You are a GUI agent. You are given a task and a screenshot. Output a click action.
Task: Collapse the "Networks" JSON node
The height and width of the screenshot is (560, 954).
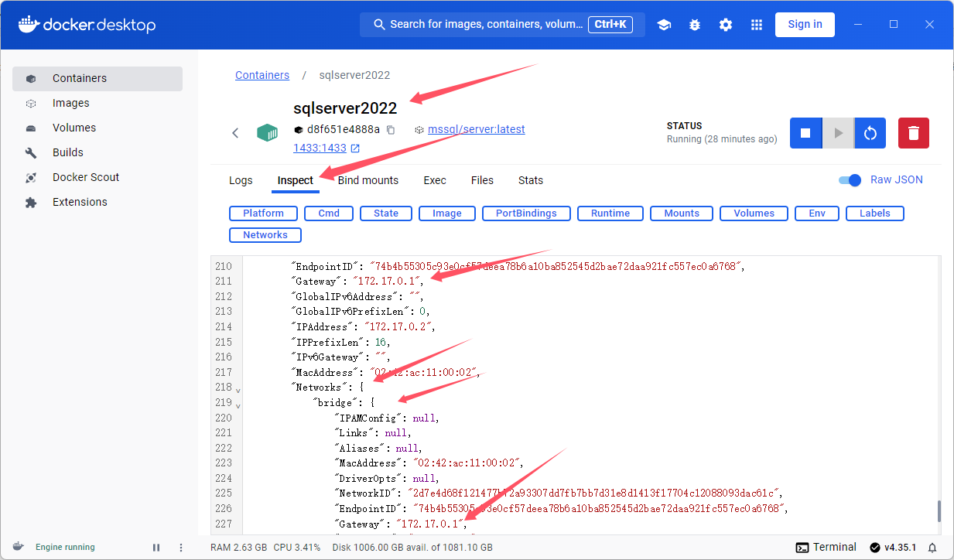click(238, 390)
